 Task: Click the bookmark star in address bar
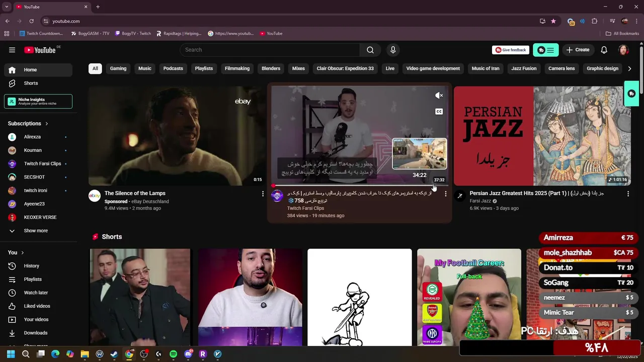[x=553, y=21]
